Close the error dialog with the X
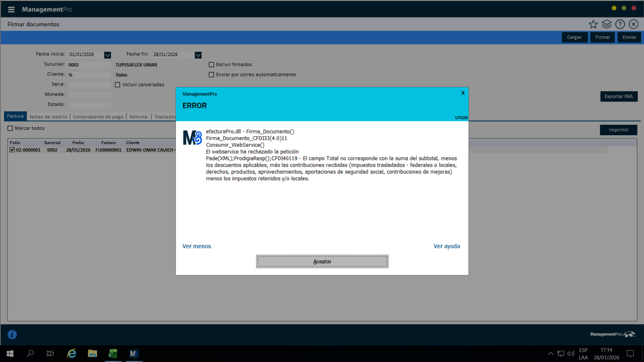This screenshot has height=362, width=644. [463, 93]
